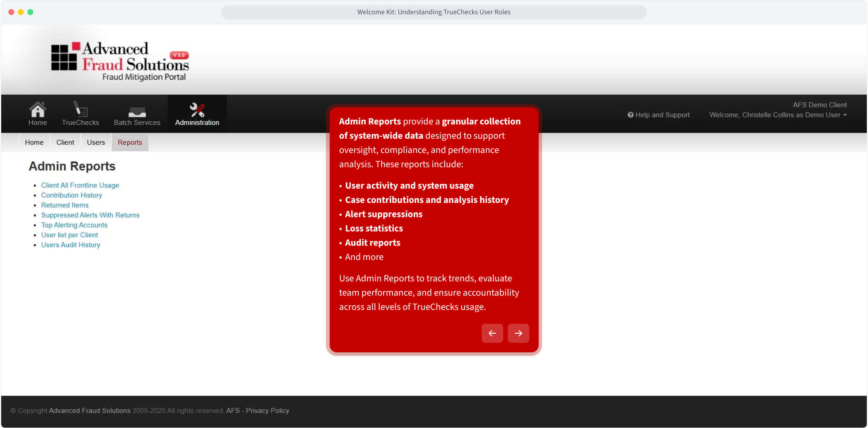The image size is (868, 428).
Task: Click the yellow minimize window dot
Action: click(x=21, y=12)
